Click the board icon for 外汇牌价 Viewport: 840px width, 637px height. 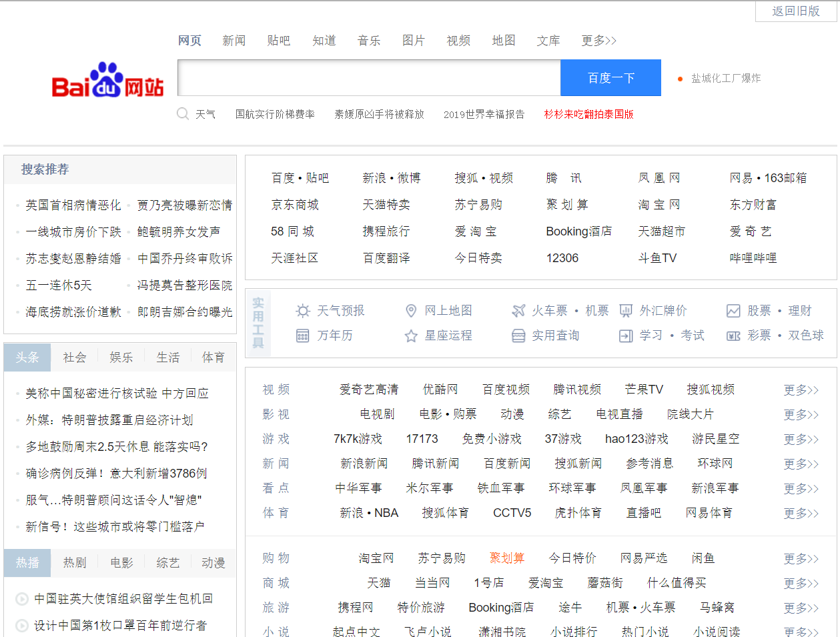point(626,311)
